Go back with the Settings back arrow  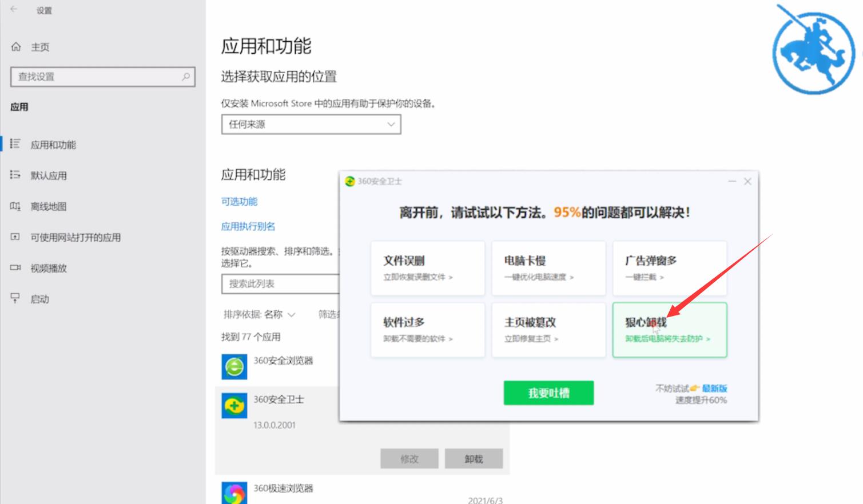[14, 10]
